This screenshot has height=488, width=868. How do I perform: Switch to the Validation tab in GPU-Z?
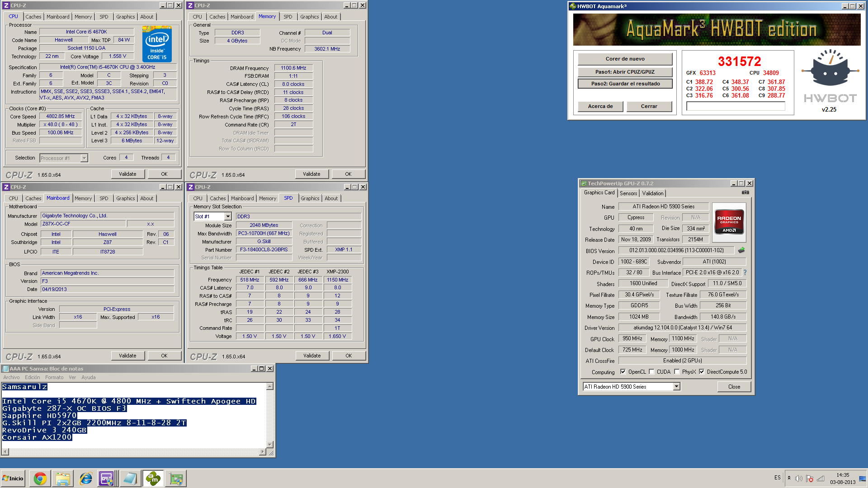click(653, 193)
